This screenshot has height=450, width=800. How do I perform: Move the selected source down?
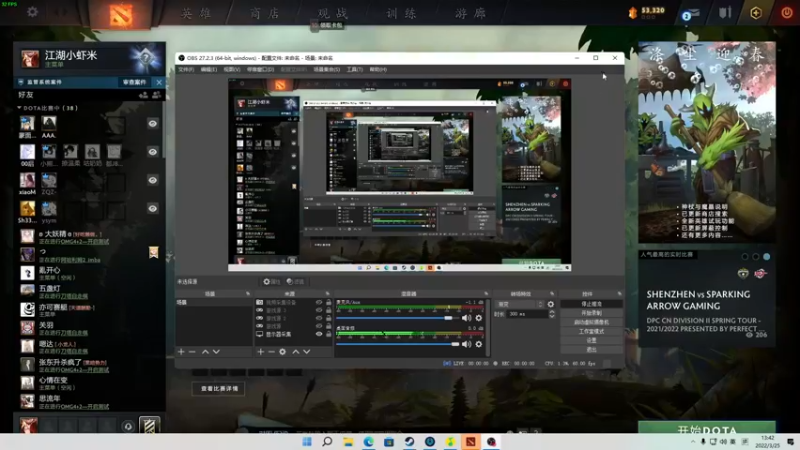pos(307,352)
